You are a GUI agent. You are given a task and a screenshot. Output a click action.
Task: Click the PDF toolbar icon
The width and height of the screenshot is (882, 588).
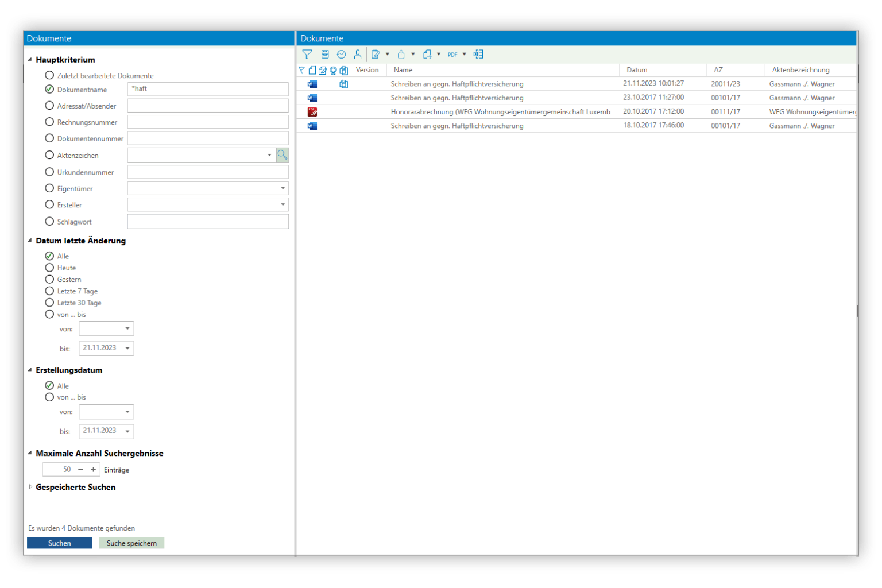(x=452, y=55)
